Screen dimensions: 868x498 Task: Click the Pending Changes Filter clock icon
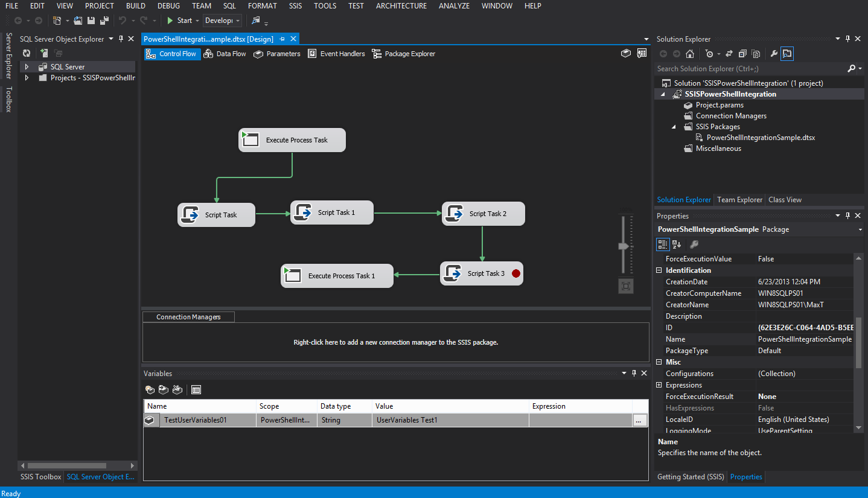(x=709, y=54)
